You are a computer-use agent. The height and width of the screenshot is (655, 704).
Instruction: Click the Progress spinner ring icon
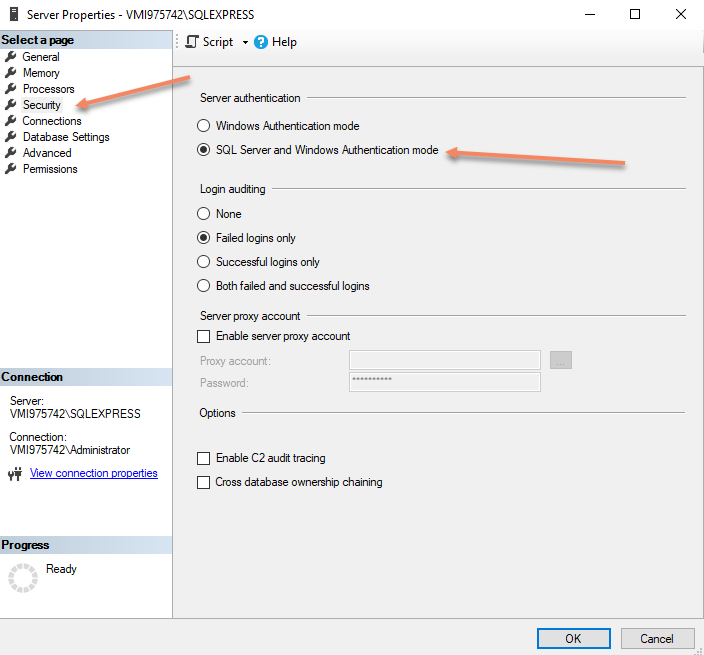coord(23,578)
